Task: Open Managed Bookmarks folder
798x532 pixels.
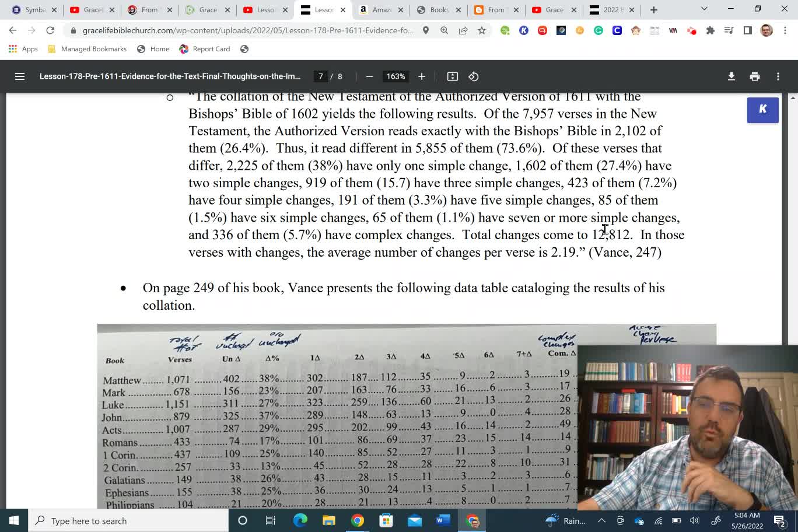Action: coord(87,49)
